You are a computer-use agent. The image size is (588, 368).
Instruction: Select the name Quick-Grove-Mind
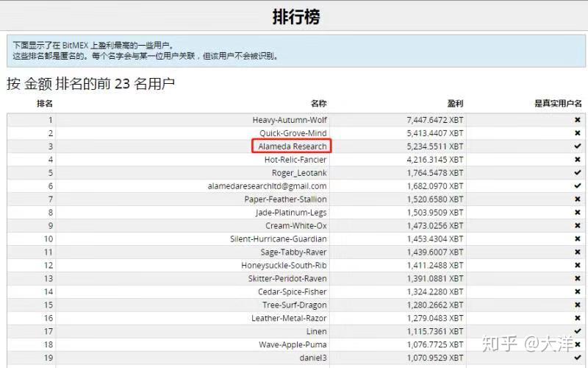293,133
